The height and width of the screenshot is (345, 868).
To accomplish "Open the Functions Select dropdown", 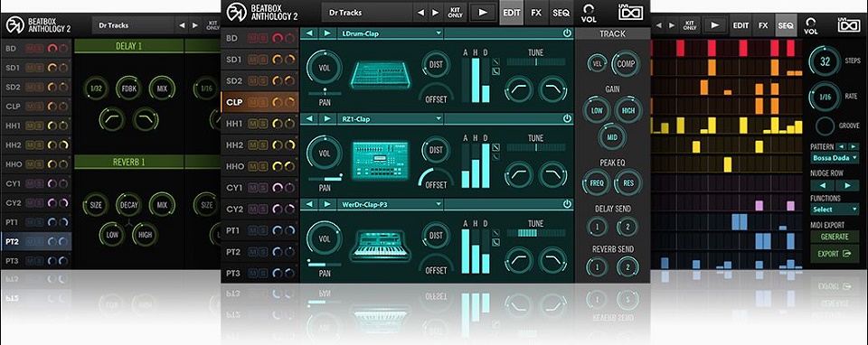I will point(835,210).
